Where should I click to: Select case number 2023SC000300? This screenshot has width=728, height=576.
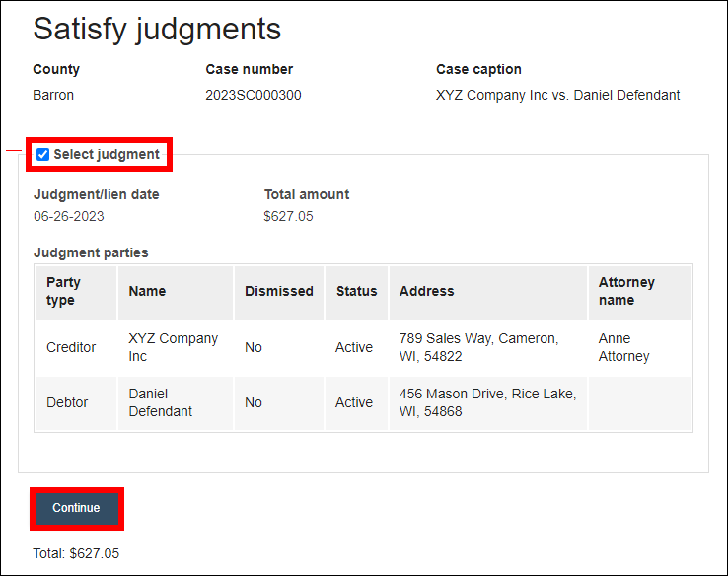point(254,96)
